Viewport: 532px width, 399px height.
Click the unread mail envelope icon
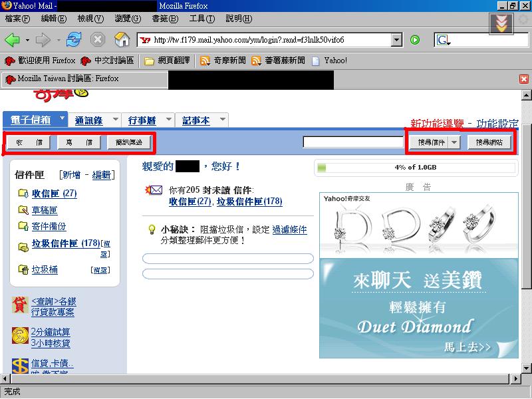(x=154, y=190)
